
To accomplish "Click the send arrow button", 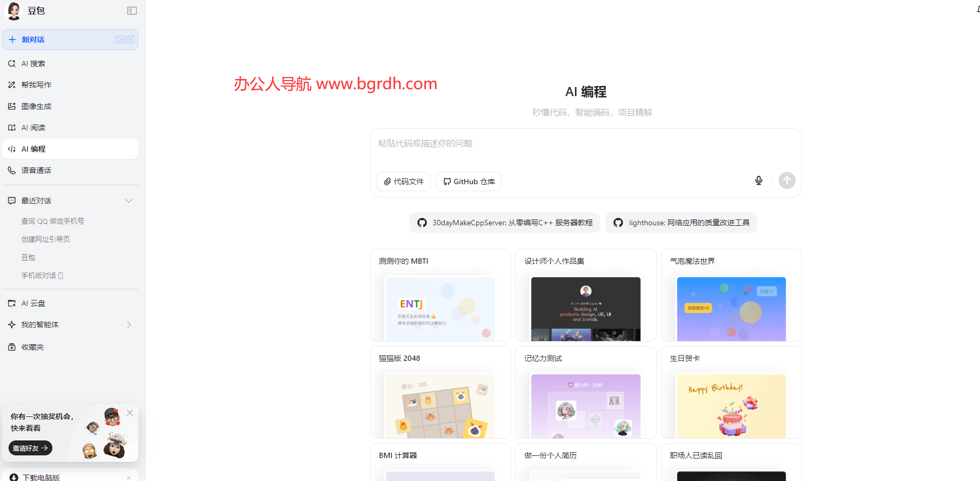I will coord(787,180).
